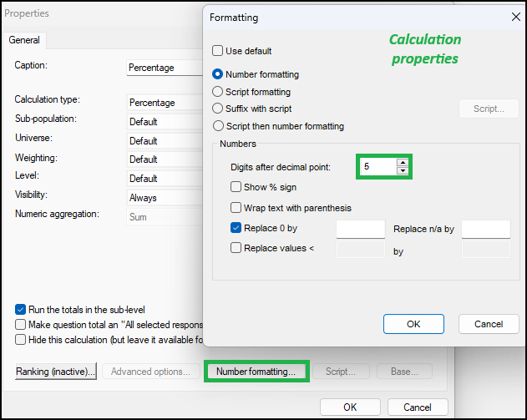
Task: Open the Sub-population Default dropdown
Action: pos(165,122)
